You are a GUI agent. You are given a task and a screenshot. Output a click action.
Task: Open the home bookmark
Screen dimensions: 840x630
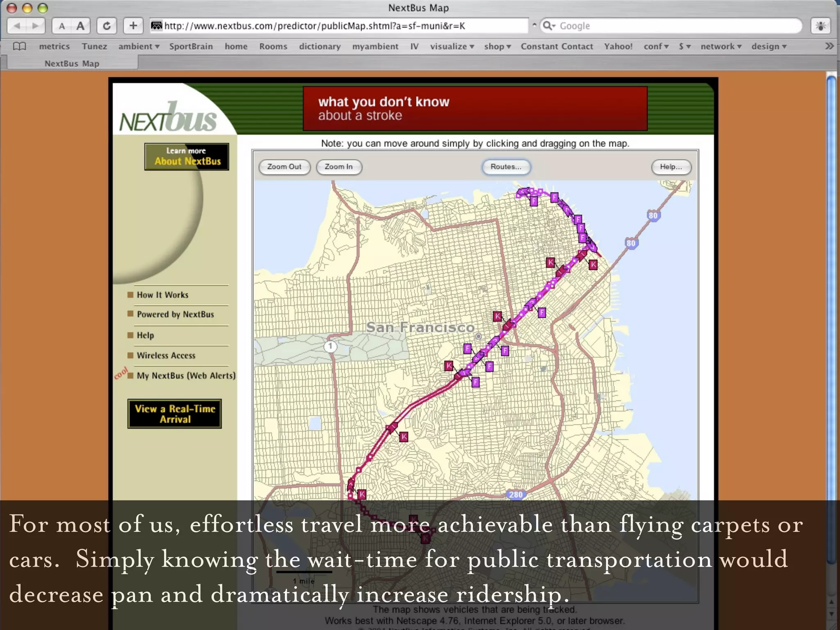click(x=236, y=46)
